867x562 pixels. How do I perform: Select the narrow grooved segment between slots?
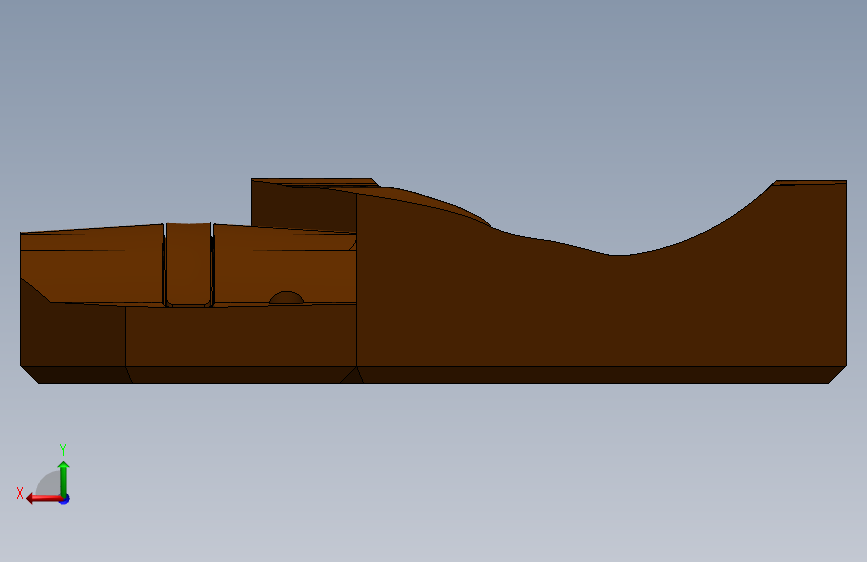coord(189,263)
